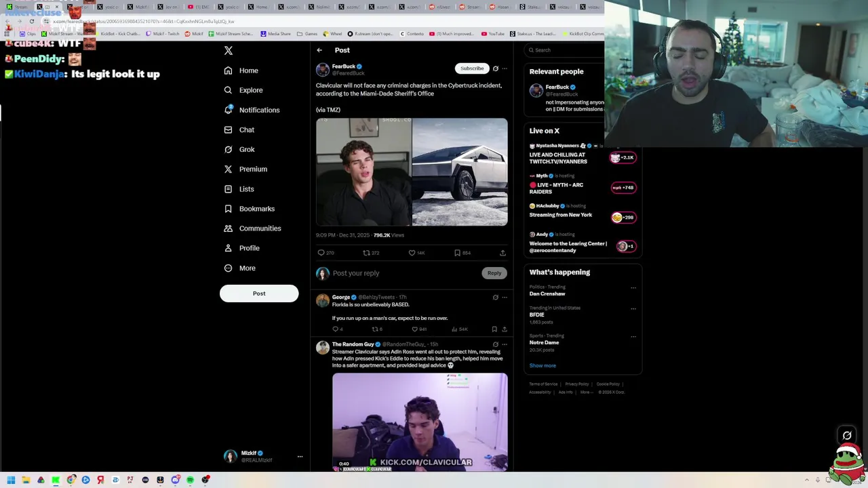Open Notre Dame trending topic
This screenshot has width=868, height=488.
click(545, 342)
